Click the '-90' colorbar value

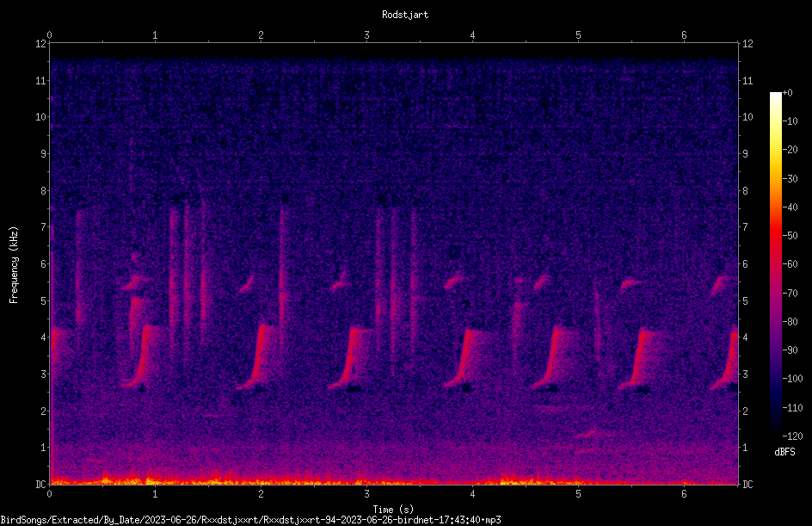click(x=790, y=350)
